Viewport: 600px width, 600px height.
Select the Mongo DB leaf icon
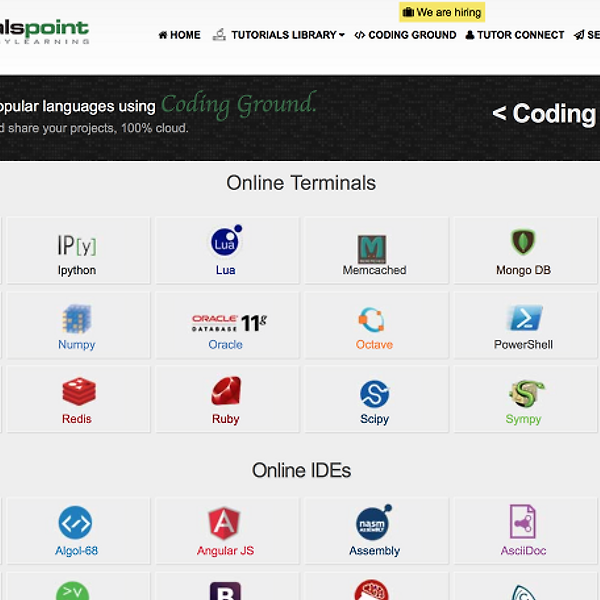(523, 242)
